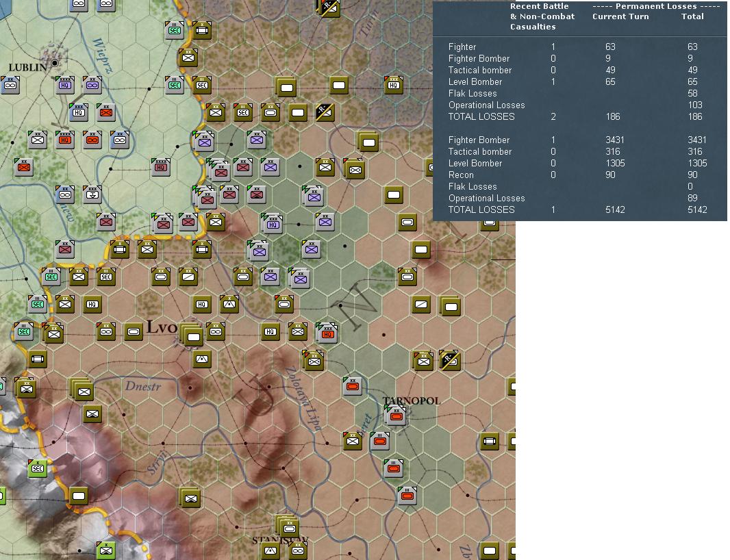Pick the orange infantry counter beside white XXX HQ
Image resolution: width=730 pixels, height=560 pixels.
[105, 112]
